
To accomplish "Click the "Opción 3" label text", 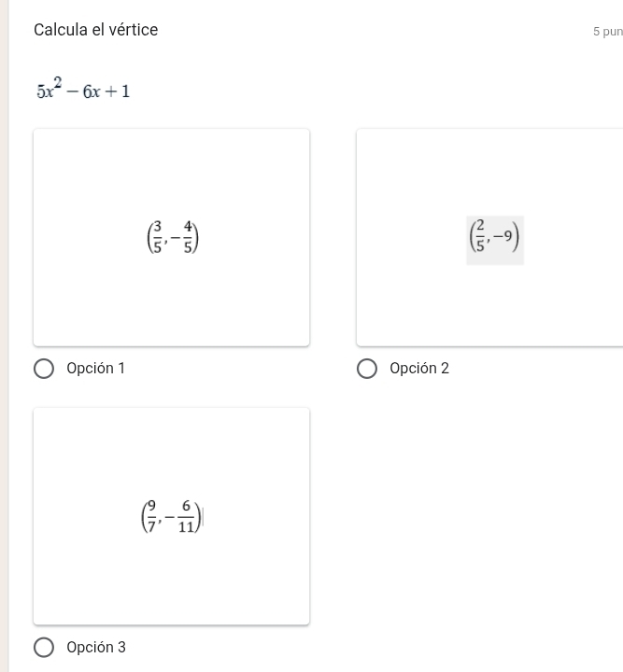I will tap(96, 648).
